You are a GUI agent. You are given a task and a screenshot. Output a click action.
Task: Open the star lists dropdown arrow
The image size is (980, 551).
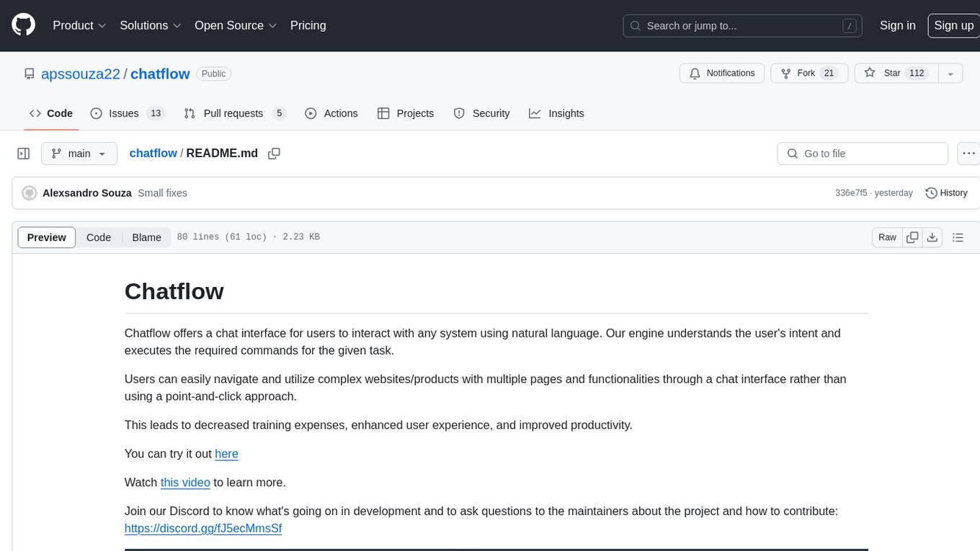pyautogui.click(x=950, y=73)
